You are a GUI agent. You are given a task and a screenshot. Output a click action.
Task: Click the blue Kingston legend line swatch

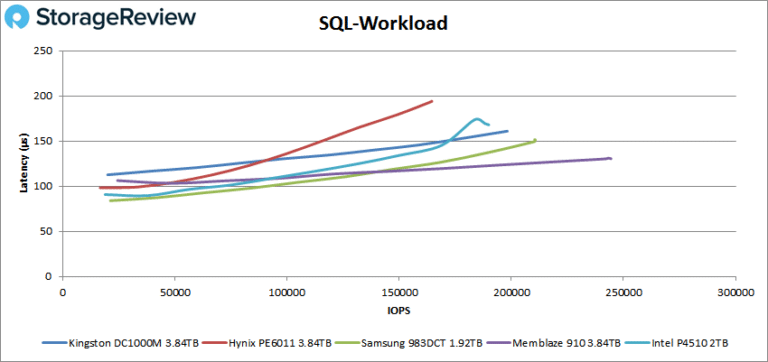[x=54, y=343]
